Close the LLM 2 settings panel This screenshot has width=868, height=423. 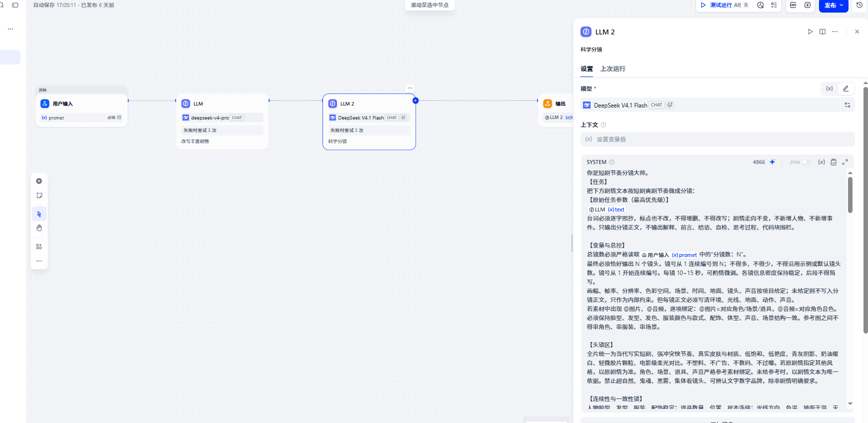tap(857, 31)
